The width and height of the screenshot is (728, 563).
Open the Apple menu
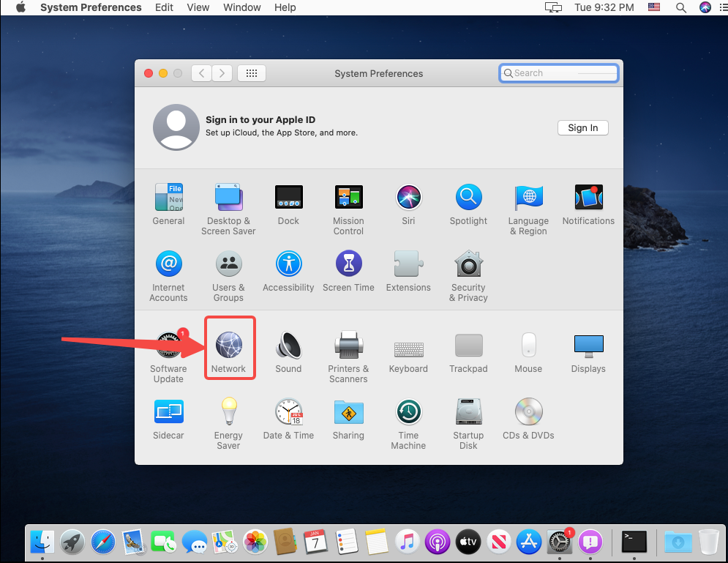tap(20, 7)
